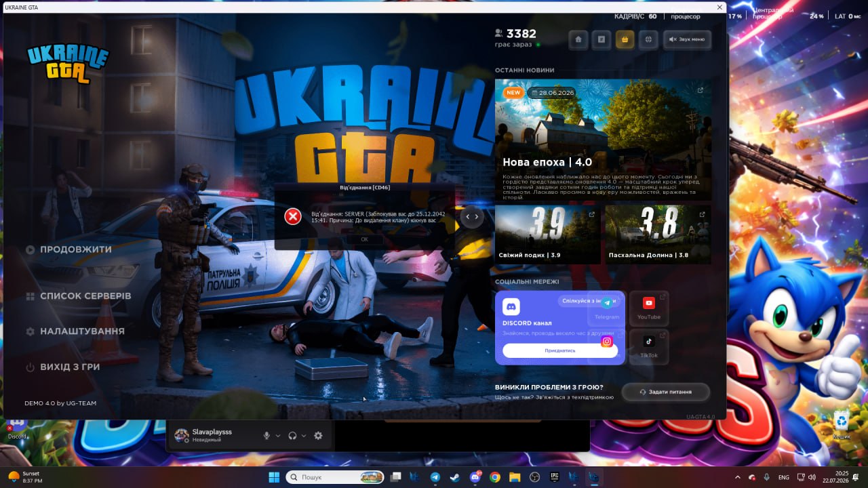Image resolution: width=868 pixels, height=488 pixels.
Task: Deafen headphones in Discord user panel
Action: pyautogui.click(x=293, y=436)
